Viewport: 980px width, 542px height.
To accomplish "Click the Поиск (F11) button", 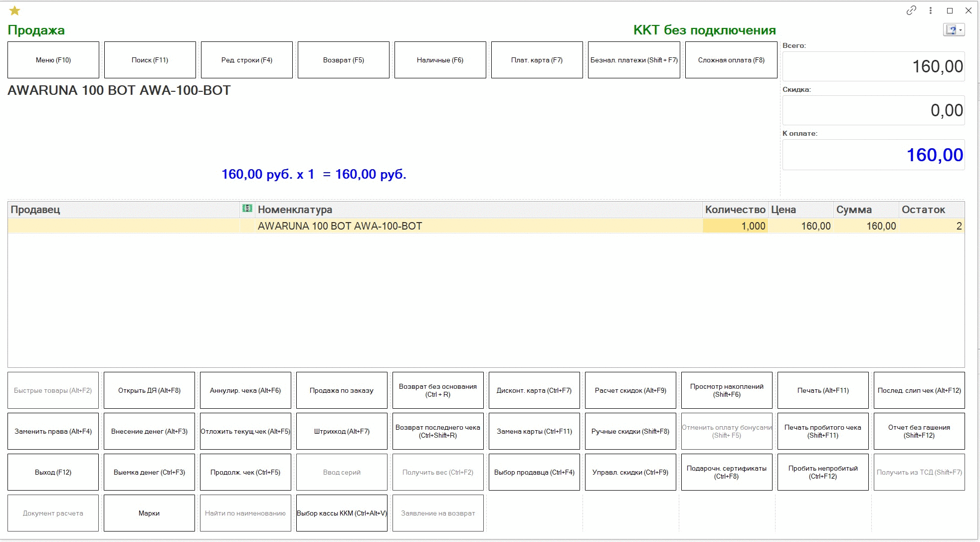I will pyautogui.click(x=150, y=60).
